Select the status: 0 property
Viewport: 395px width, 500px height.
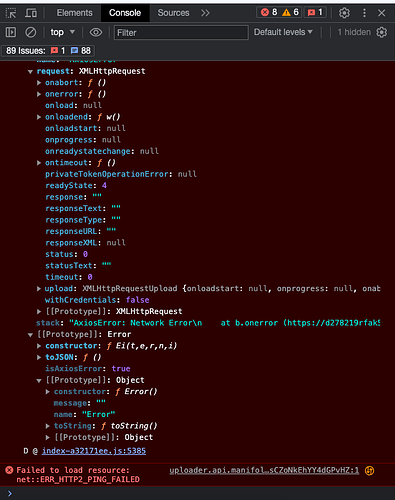tap(67, 254)
